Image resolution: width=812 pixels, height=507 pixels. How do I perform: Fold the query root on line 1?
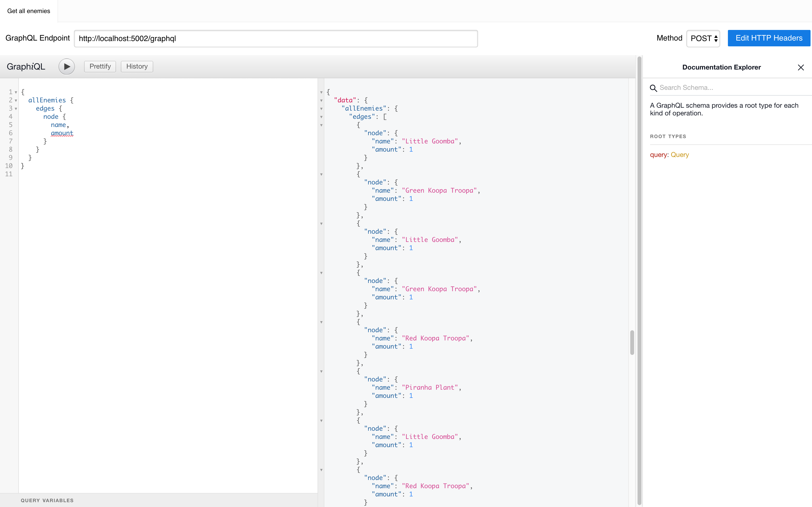tap(16, 92)
